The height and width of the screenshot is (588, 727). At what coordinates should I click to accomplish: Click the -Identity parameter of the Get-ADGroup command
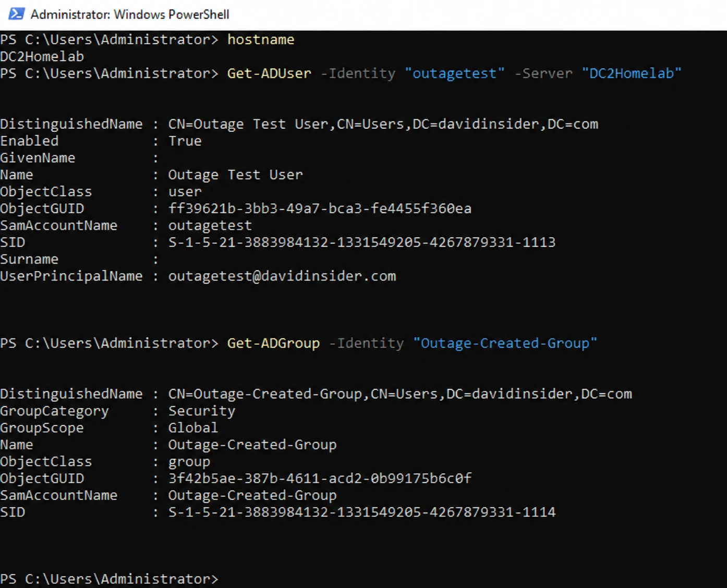point(366,344)
